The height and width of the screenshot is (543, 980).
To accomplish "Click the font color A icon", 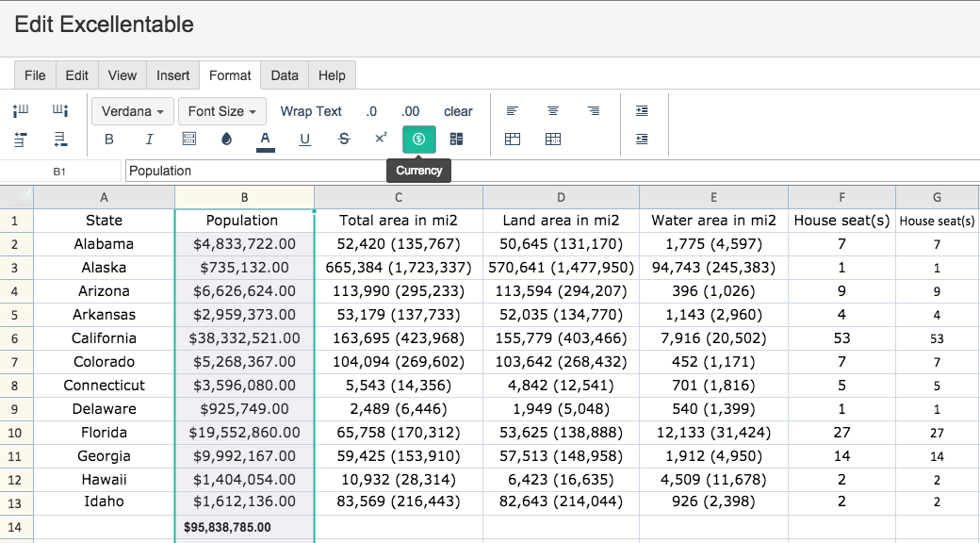I will [265, 140].
